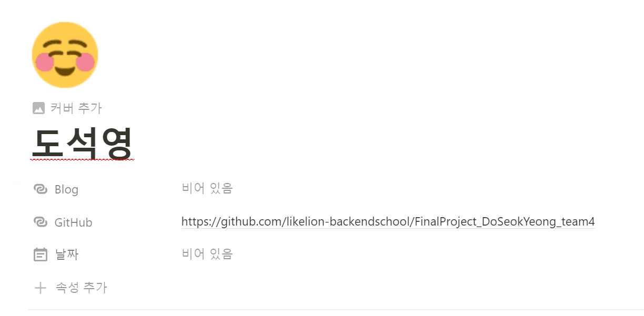This screenshot has height=316, width=644.
Task: Click the link icon of Blog property
Action: coord(40,189)
